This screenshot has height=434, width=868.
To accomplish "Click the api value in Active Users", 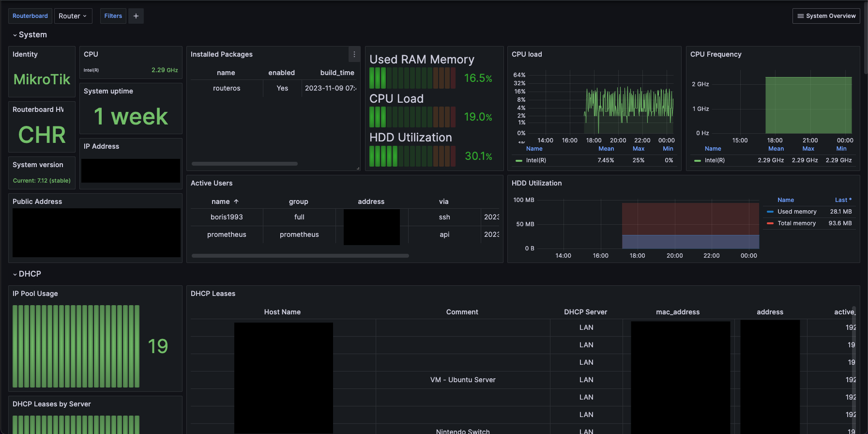I will [x=444, y=234].
